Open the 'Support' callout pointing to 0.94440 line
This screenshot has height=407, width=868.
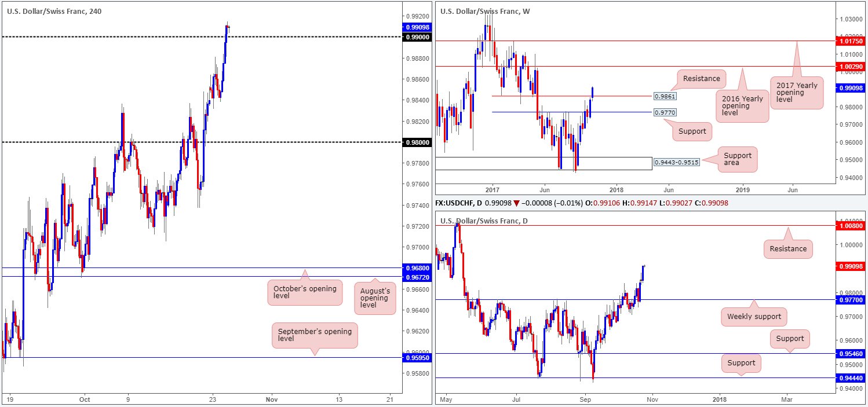coord(742,363)
